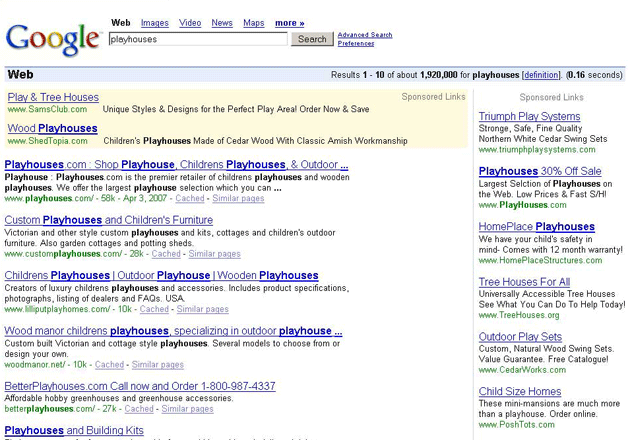Image resolution: width=628 pixels, height=440 pixels.
Task: Click the Google logo
Action: 53,39
